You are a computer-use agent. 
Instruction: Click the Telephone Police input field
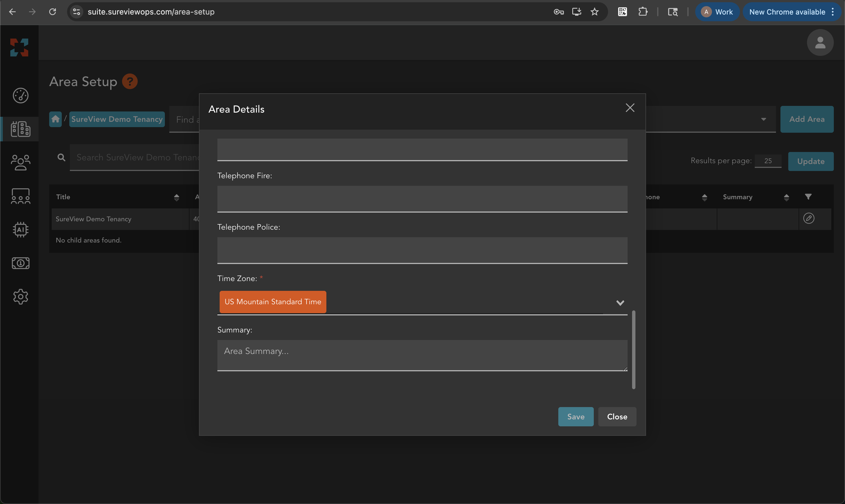[x=422, y=250]
